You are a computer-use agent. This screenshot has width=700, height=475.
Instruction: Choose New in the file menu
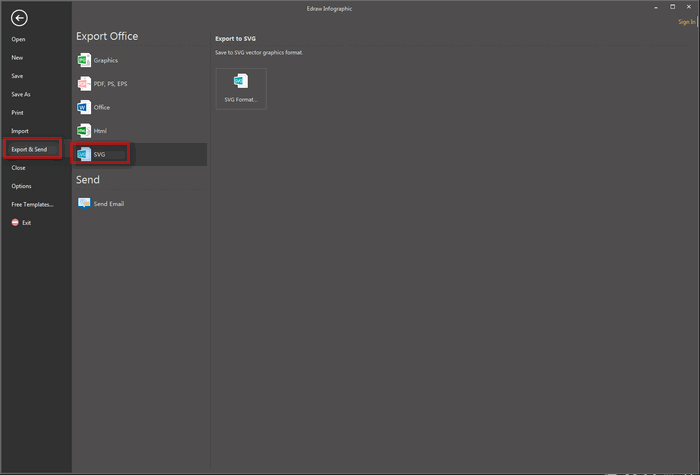(17, 58)
